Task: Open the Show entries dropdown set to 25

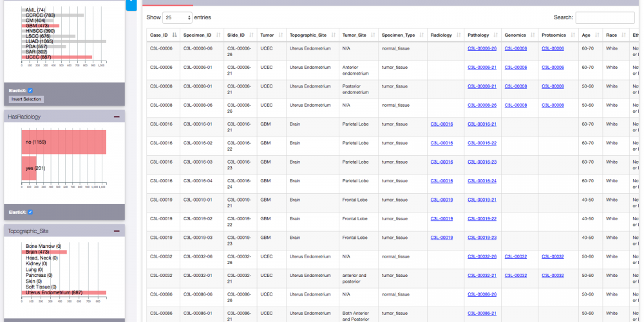Action: [178, 17]
